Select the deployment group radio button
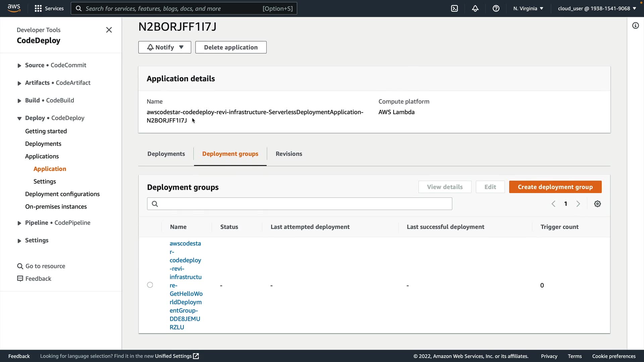Viewport: 644px width, 362px height. pos(150,285)
